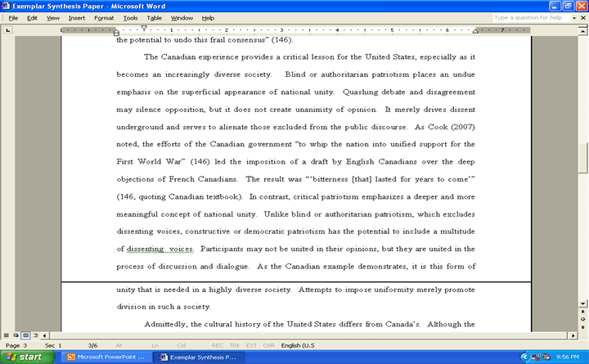Click the tab selector at ruler's left end
The image size is (589, 364).
[7, 30]
